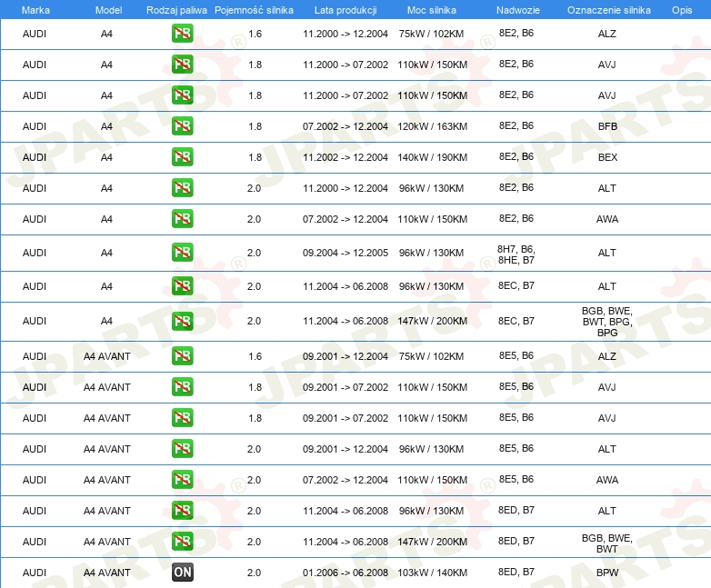Click petrol icon in the AWA 8E2, B6 row

tap(182, 218)
